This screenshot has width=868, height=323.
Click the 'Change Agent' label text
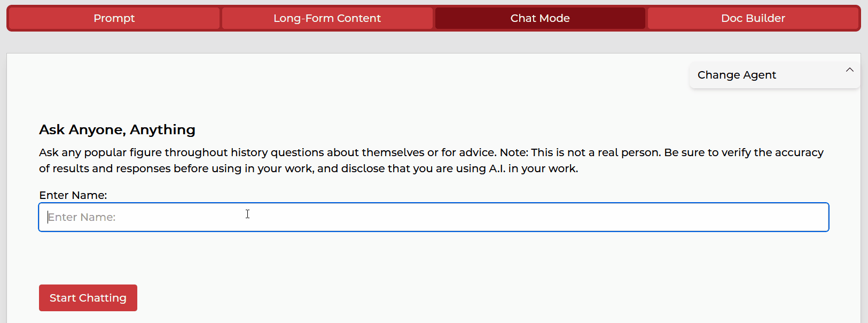pyautogui.click(x=736, y=75)
